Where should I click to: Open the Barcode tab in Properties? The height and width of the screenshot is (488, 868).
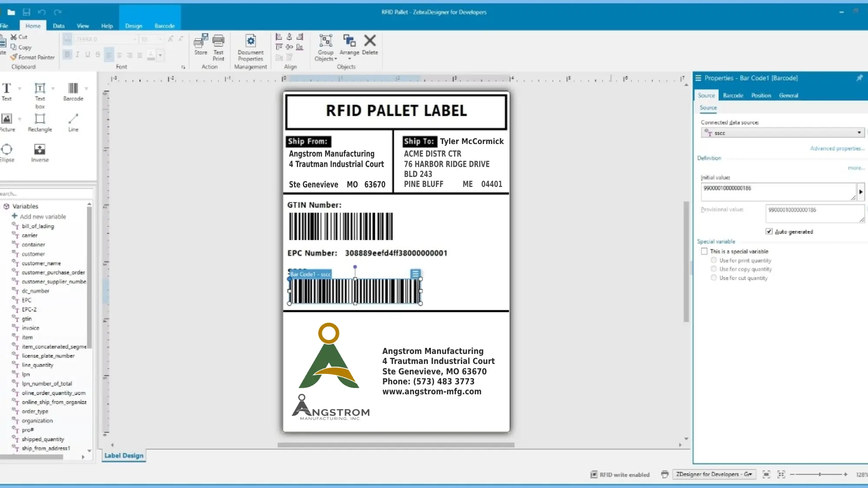click(733, 95)
